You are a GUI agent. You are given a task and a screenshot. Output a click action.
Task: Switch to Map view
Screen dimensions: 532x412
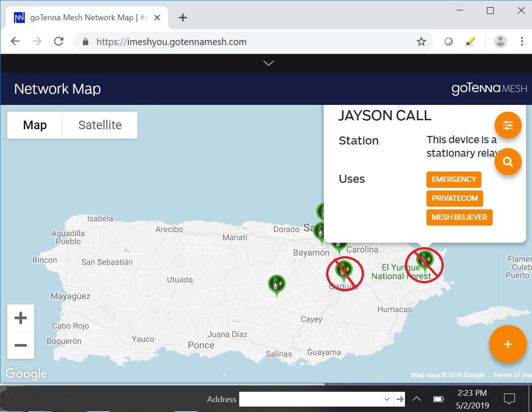coord(35,125)
